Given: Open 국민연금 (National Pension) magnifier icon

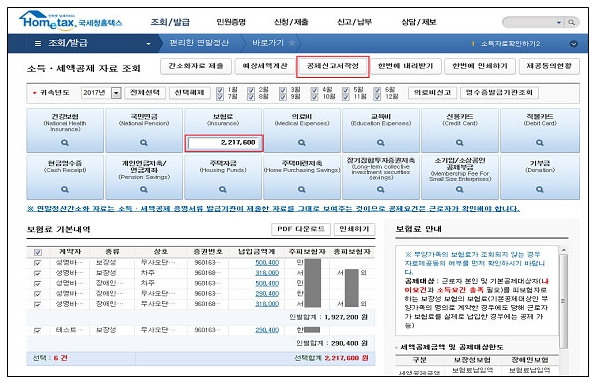Looking at the screenshot, I should pos(144,143).
